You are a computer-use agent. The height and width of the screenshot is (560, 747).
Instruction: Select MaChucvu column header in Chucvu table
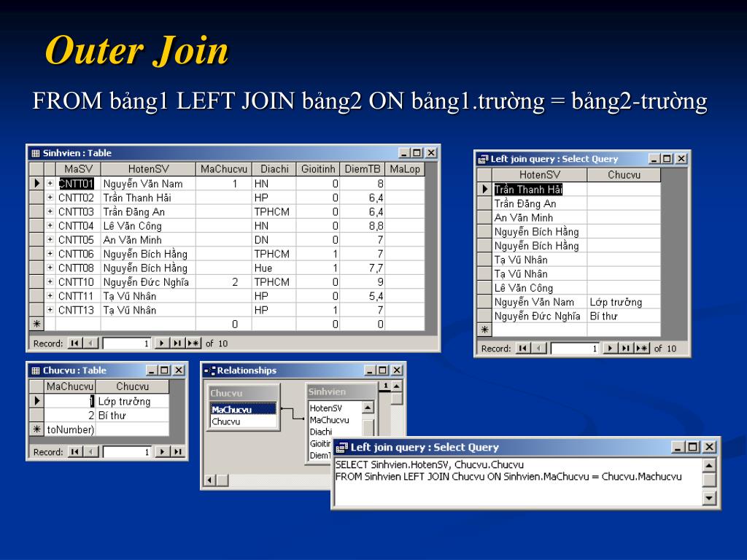click(69, 386)
